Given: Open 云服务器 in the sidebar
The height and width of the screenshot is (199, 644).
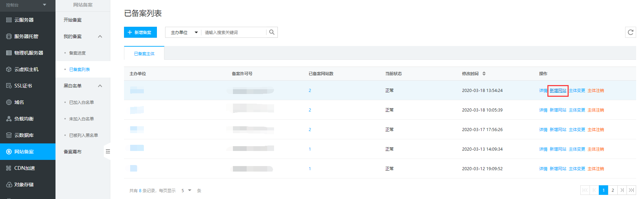Looking at the screenshot, I should 24,20.
